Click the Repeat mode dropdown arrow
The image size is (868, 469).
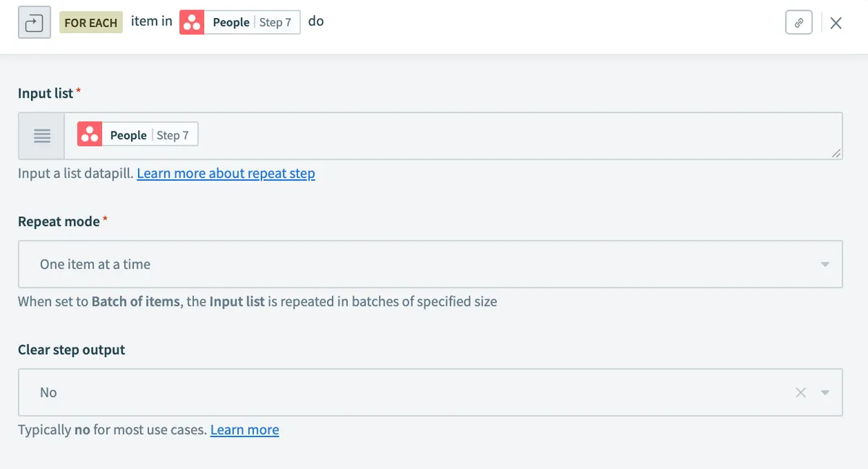[825, 264]
